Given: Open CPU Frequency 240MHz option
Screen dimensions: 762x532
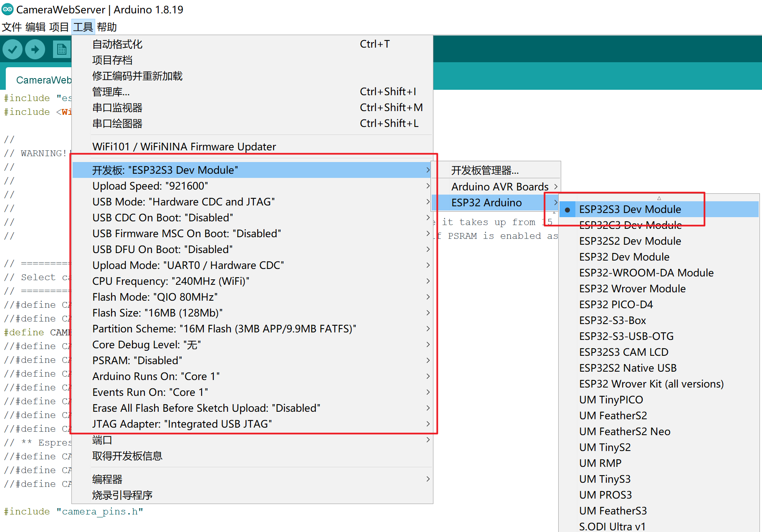Looking at the screenshot, I should pos(252,281).
